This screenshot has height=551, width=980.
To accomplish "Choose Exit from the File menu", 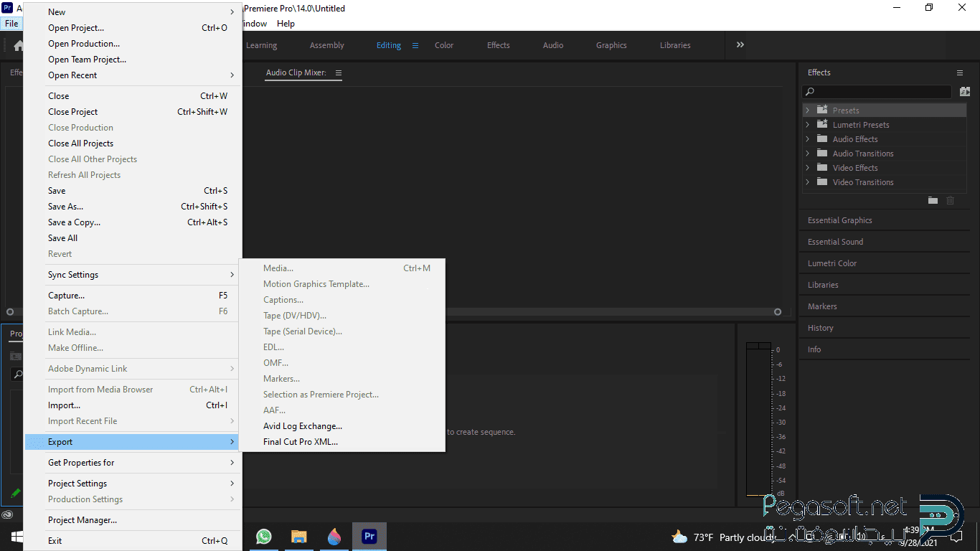I will coord(133,541).
